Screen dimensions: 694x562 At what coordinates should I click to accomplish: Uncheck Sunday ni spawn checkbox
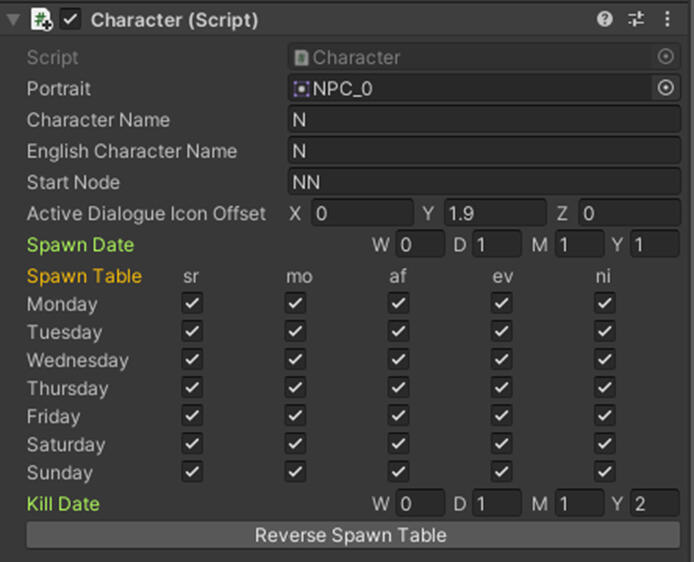point(604,471)
